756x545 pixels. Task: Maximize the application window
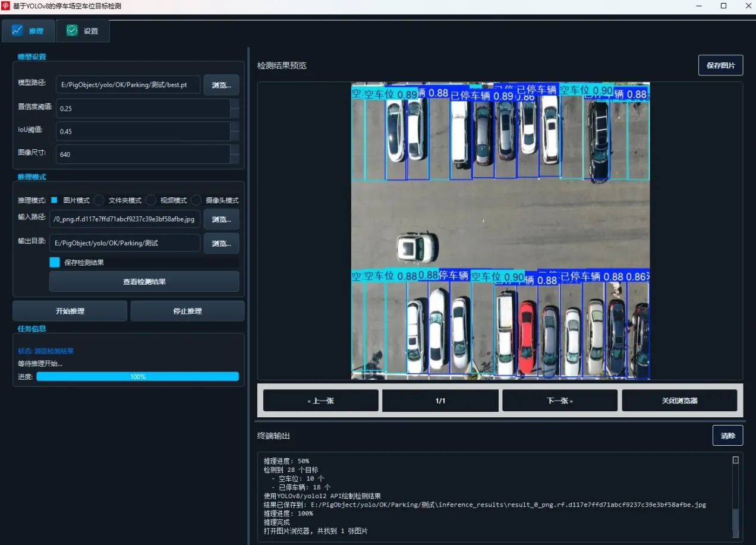click(723, 6)
